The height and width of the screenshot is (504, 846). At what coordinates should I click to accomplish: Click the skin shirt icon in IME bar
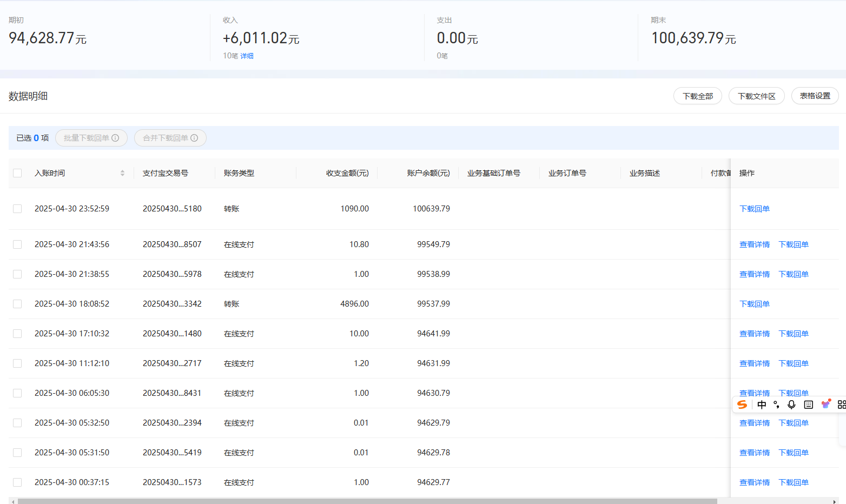825,404
